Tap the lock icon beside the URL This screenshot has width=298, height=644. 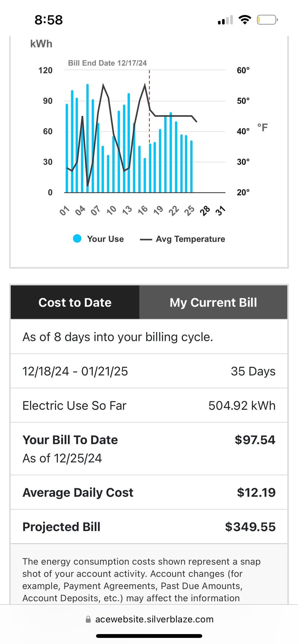(88, 619)
